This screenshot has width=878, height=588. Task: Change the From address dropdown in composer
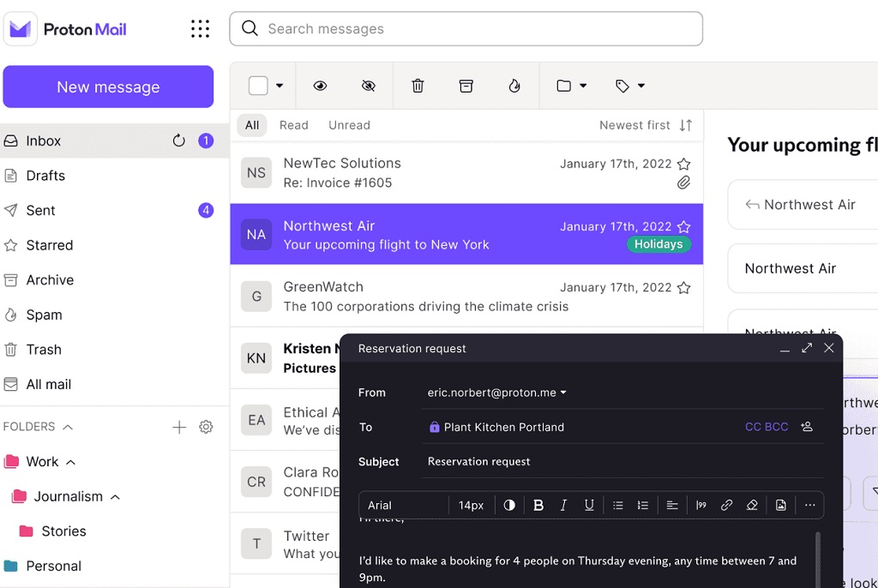click(496, 393)
